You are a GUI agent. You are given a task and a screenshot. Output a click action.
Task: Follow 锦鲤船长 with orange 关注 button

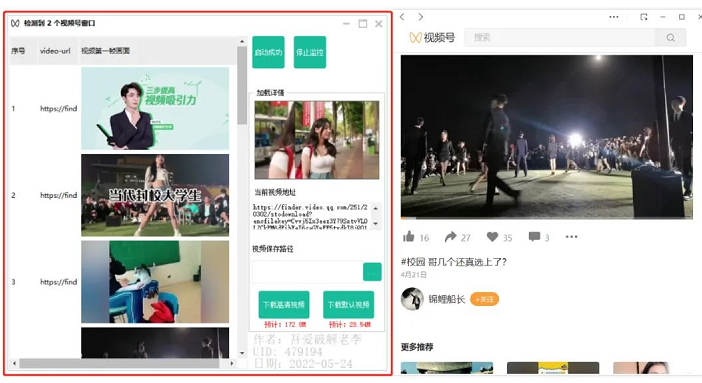[x=484, y=299]
